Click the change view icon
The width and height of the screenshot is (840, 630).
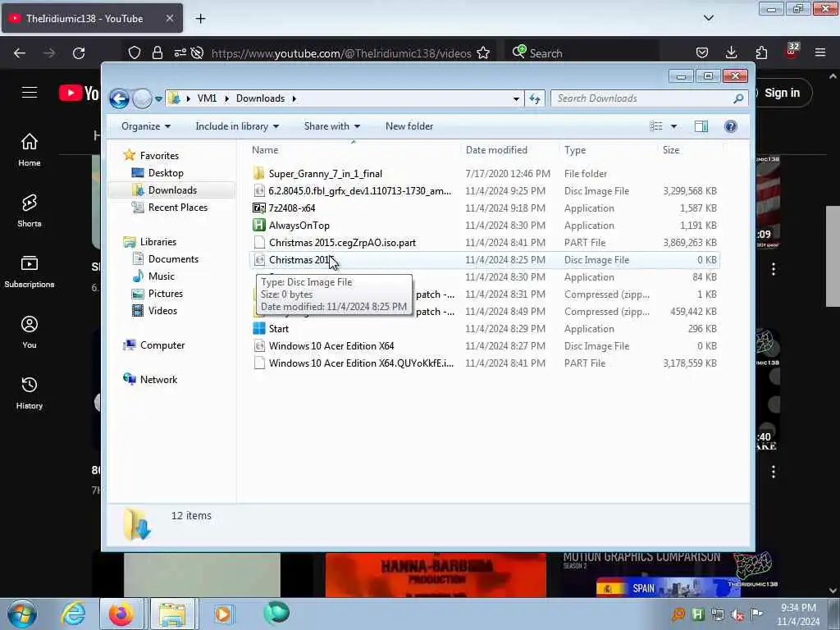point(655,126)
